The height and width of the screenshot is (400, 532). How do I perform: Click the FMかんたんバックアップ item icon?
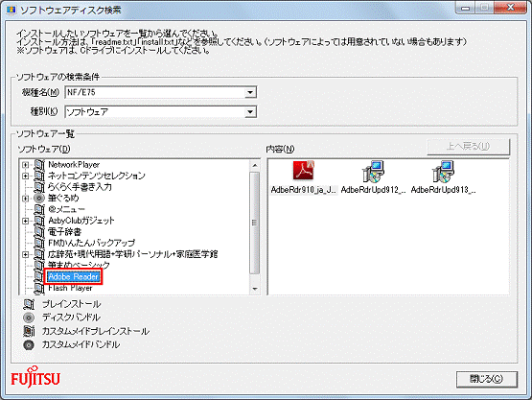[39, 243]
